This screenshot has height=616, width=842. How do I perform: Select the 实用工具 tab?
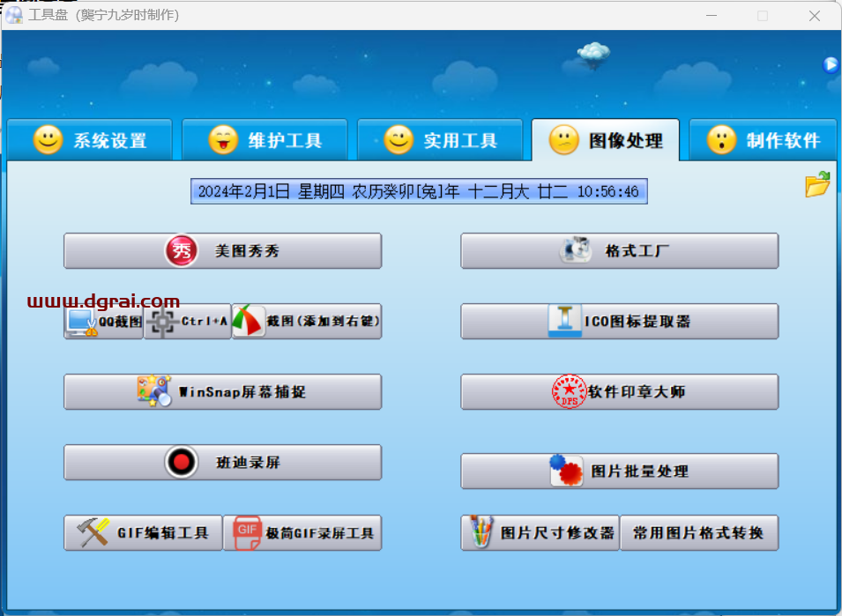point(440,140)
